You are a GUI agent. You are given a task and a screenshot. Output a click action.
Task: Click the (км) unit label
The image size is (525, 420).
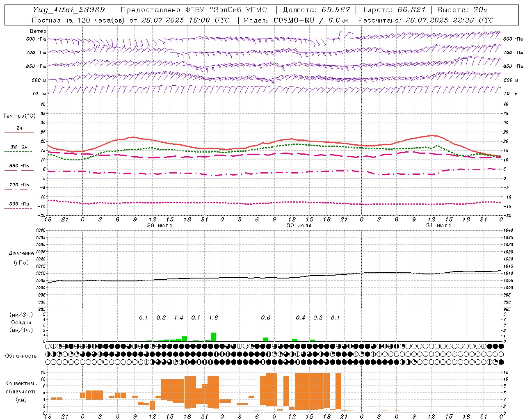point(21,399)
